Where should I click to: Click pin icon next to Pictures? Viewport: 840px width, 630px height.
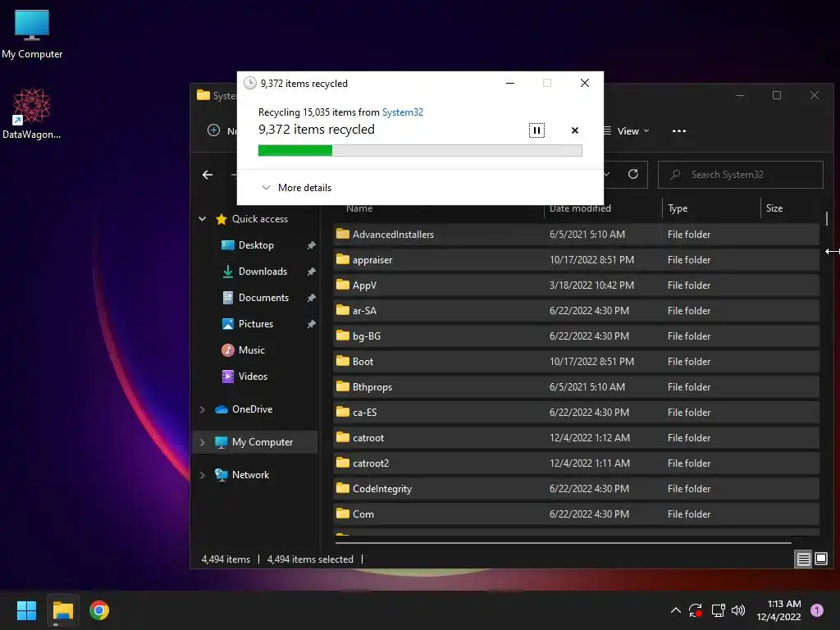311,324
